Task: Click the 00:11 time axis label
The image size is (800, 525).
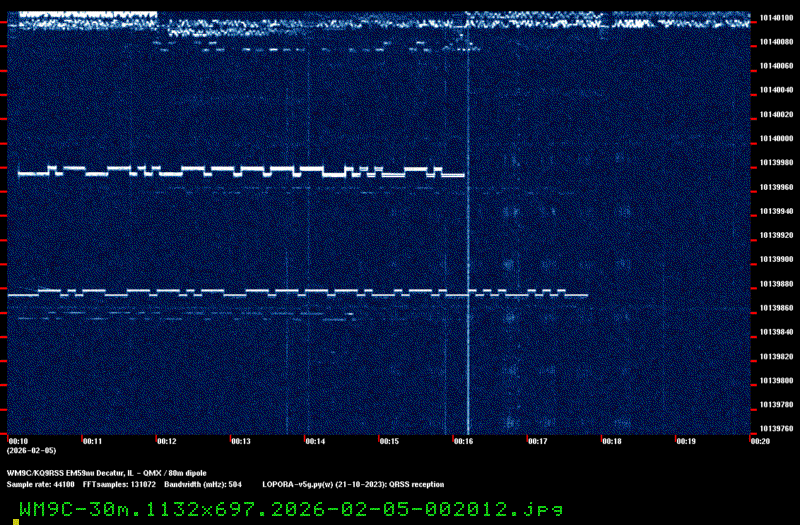Action: pos(92,441)
